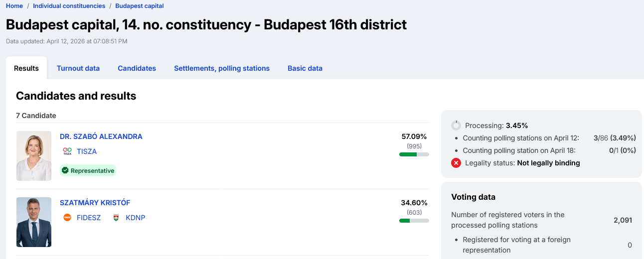Click the '57.09%' result value
The image size is (644, 259).
[x=414, y=136]
